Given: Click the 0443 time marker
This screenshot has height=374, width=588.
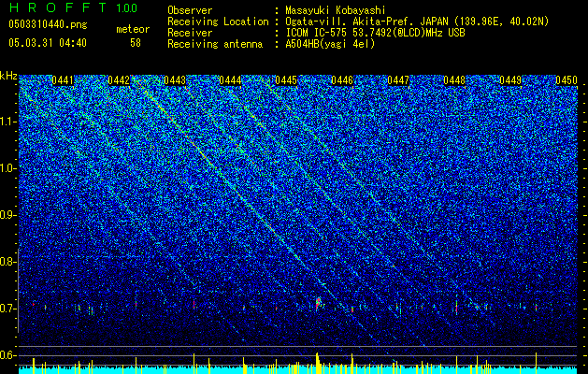Looking at the screenshot, I should coord(175,80).
